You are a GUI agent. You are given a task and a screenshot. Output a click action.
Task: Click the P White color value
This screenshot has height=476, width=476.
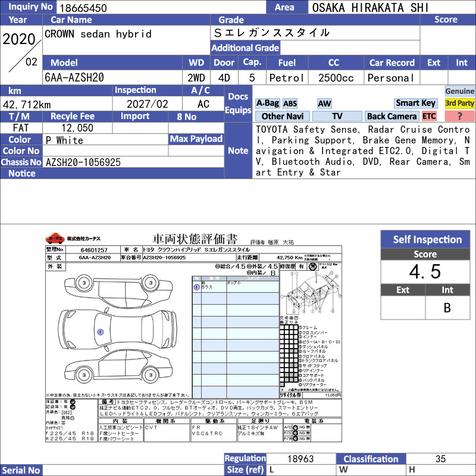point(64,140)
